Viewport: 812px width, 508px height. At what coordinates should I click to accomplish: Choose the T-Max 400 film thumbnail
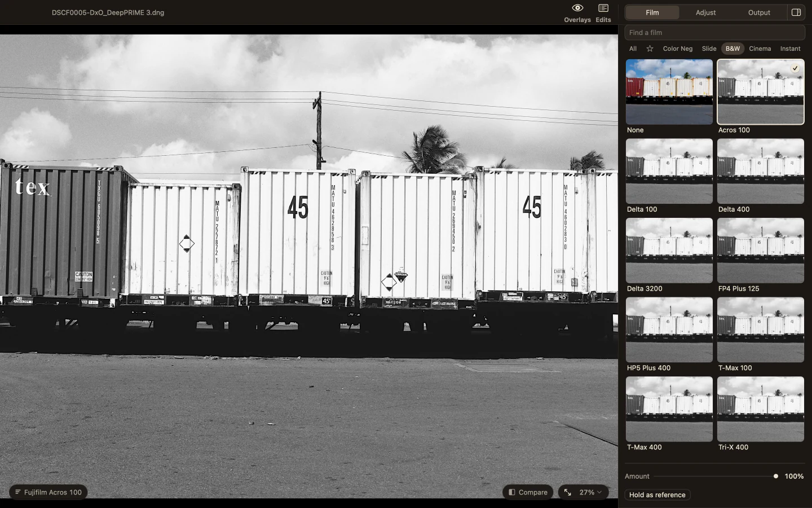pyautogui.click(x=669, y=409)
